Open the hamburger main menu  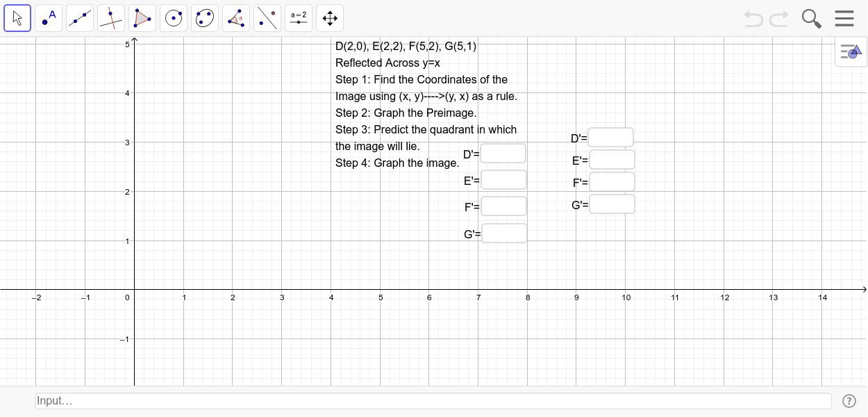[844, 18]
